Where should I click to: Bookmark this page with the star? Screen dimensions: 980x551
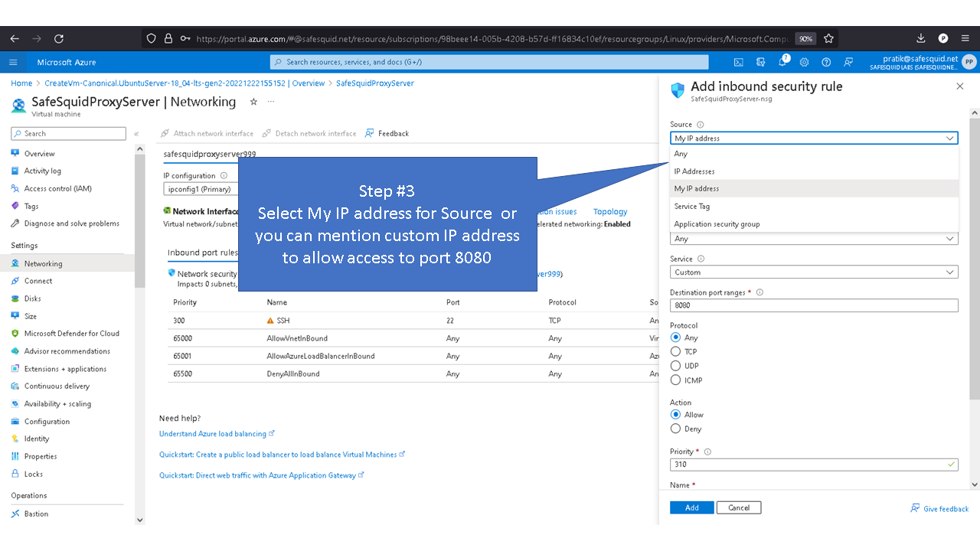tap(828, 38)
